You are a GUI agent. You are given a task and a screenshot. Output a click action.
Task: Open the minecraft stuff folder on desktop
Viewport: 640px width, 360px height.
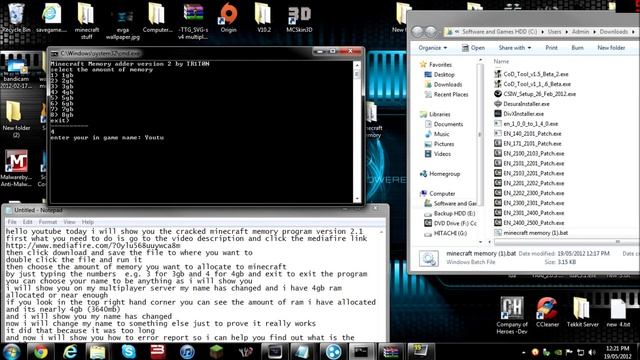(x=87, y=21)
